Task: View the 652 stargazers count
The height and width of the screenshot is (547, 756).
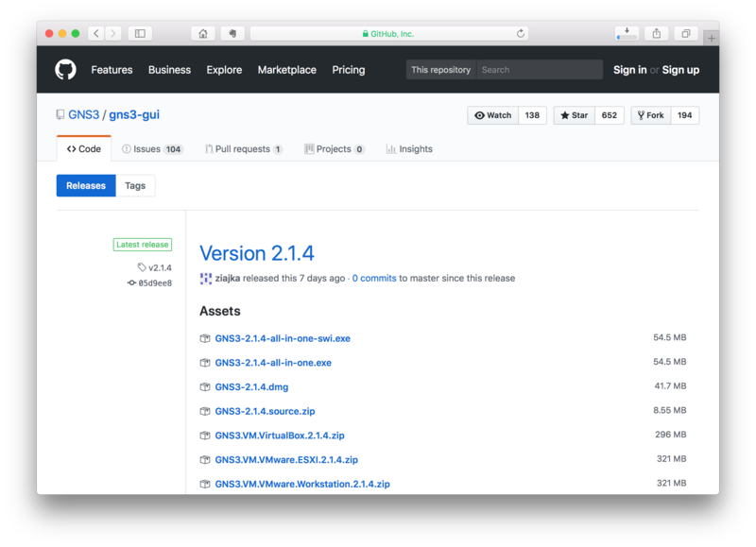Action: [610, 115]
